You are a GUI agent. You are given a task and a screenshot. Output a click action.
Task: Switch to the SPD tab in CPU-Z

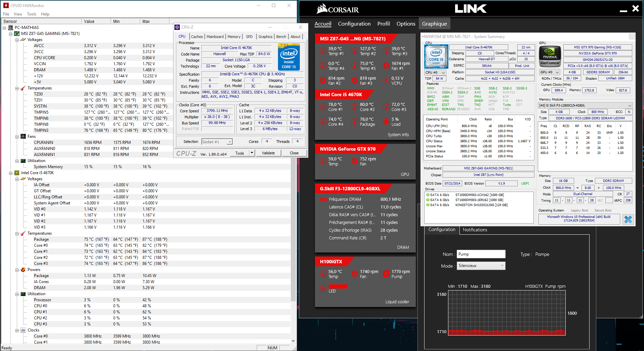[249, 37]
